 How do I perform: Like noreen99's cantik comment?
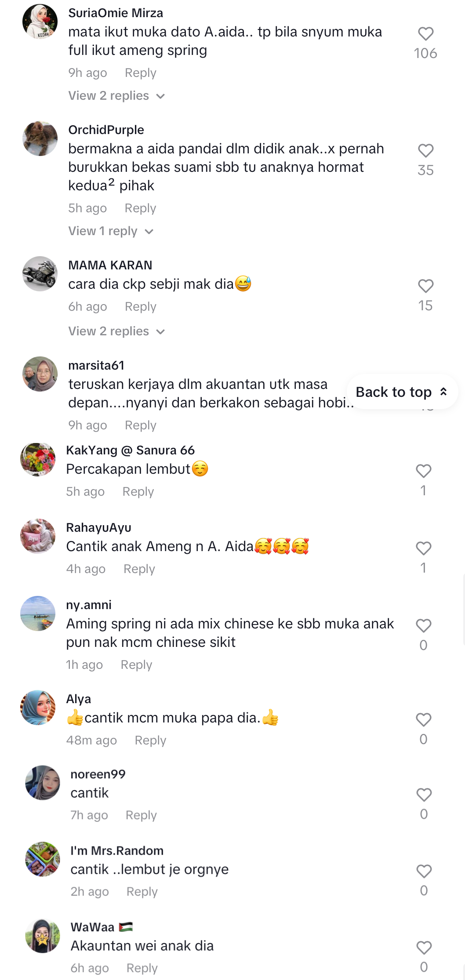pos(424,795)
